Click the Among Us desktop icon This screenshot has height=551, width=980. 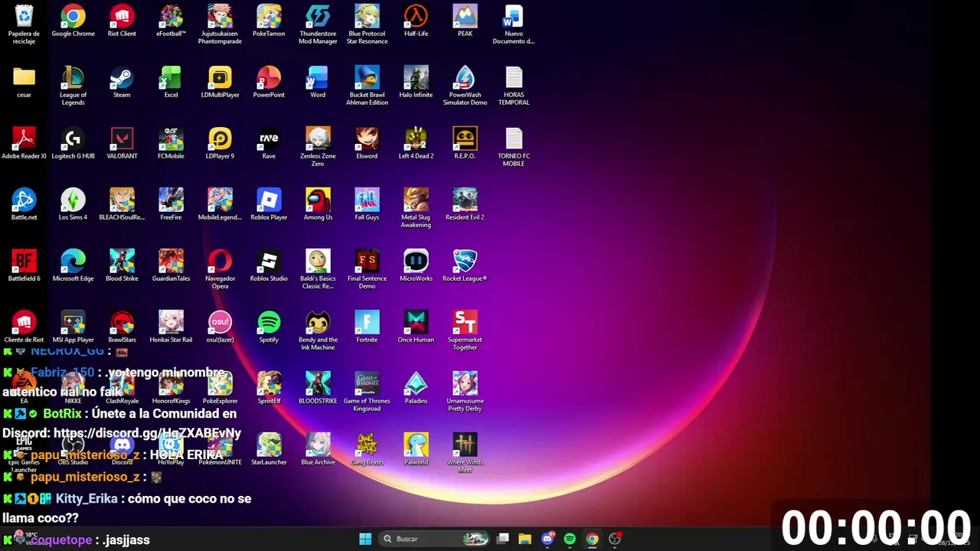click(x=318, y=205)
